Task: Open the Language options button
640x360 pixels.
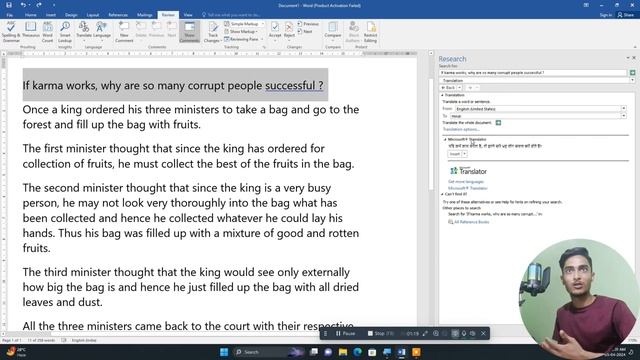Action: (102, 32)
